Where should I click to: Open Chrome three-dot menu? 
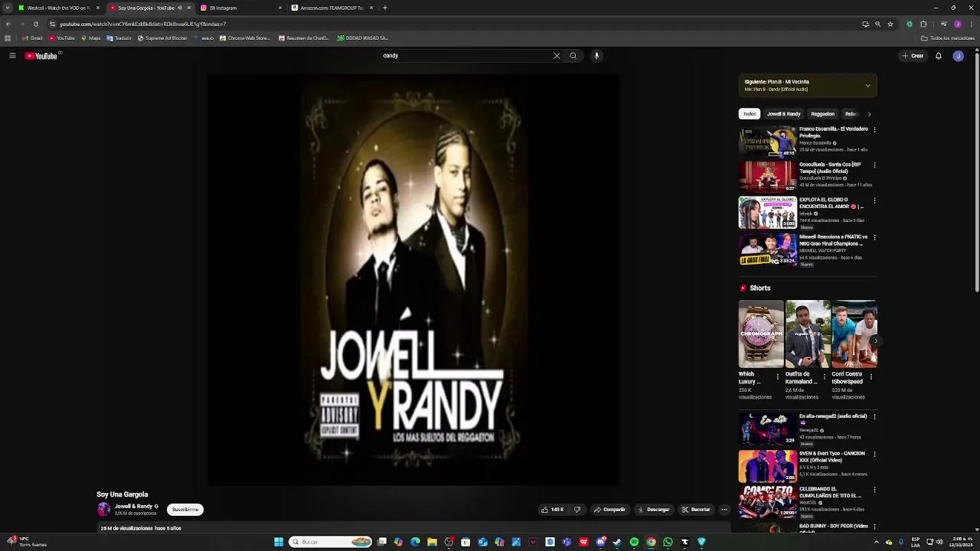tap(971, 24)
